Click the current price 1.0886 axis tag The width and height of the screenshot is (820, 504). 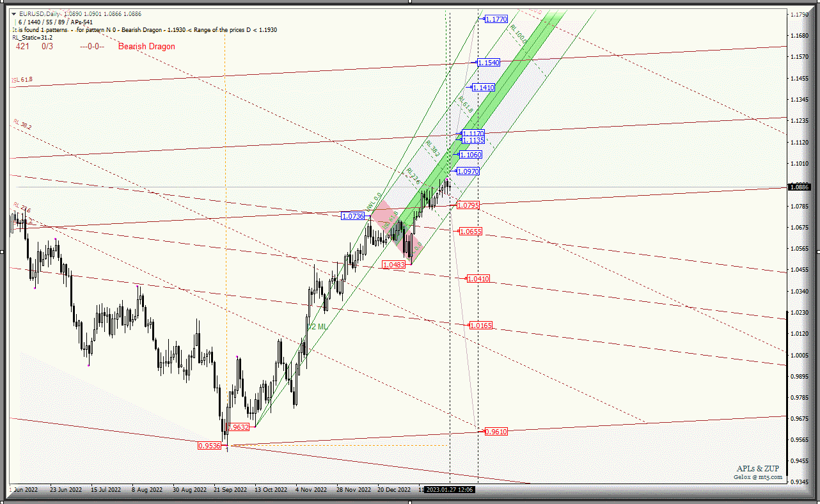pyautogui.click(x=800, y=187)
